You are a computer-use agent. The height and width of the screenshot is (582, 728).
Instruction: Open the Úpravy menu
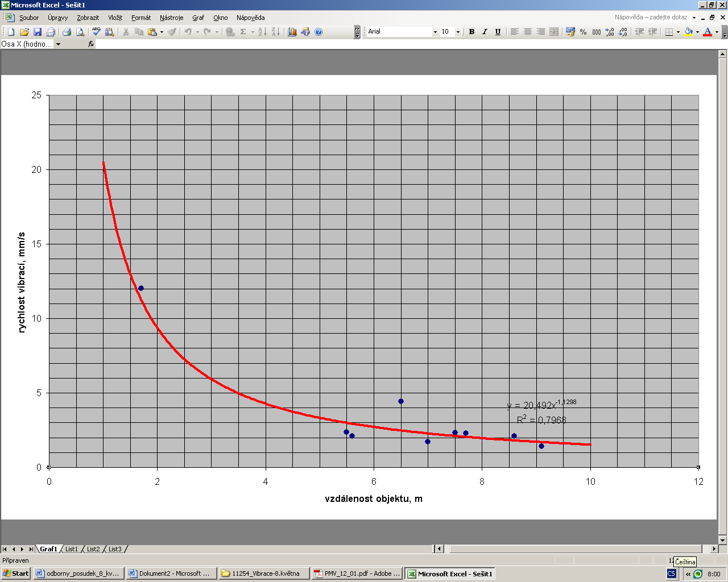tap(58, 18)
